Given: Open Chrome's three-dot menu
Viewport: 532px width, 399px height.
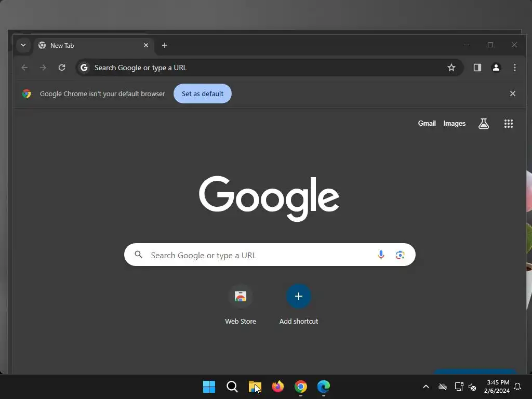Looking at the screenshot, I should coord(515,68).
